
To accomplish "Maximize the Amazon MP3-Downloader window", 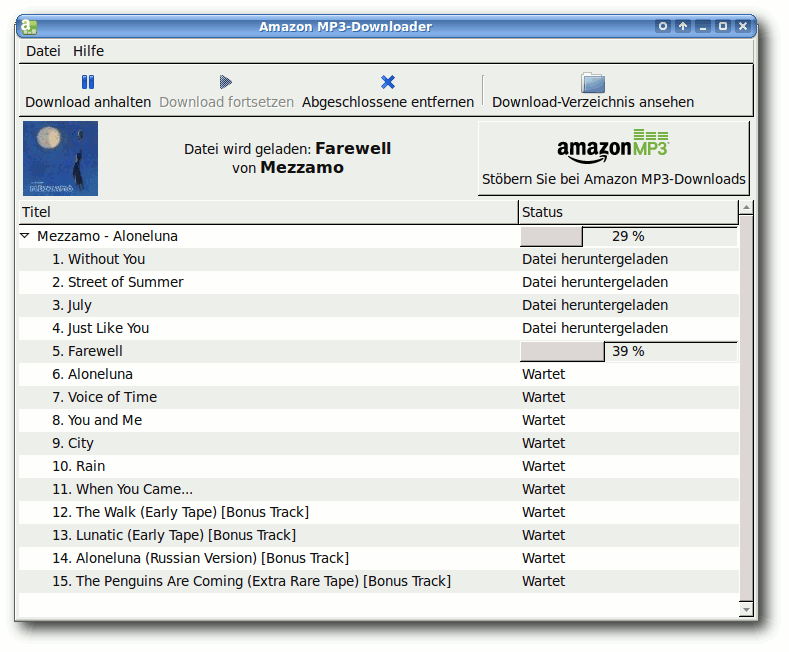I will [723, 26].
